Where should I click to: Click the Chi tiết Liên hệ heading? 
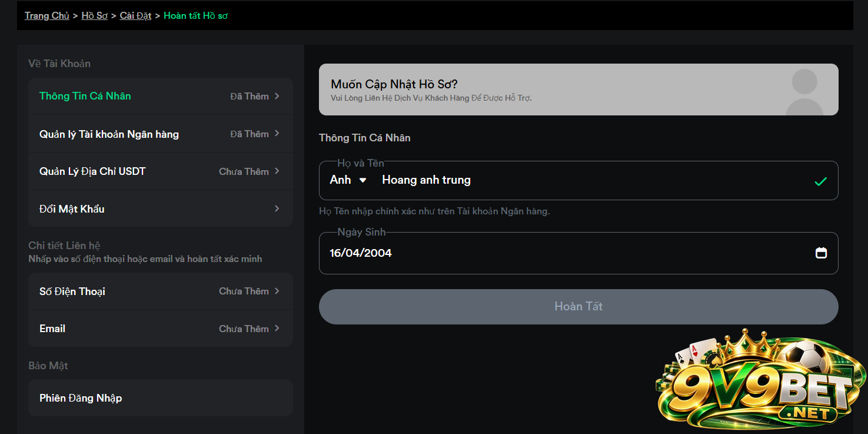65,246
